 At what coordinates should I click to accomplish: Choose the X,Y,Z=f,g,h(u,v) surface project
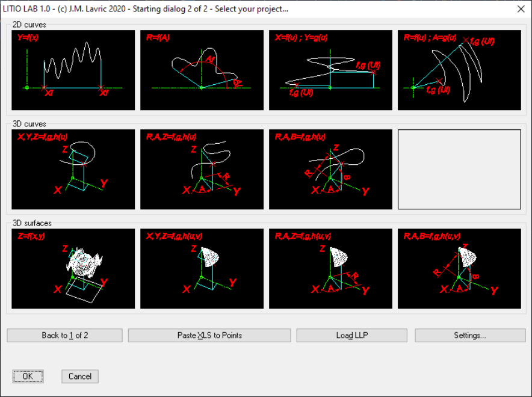tap(202, 268)
